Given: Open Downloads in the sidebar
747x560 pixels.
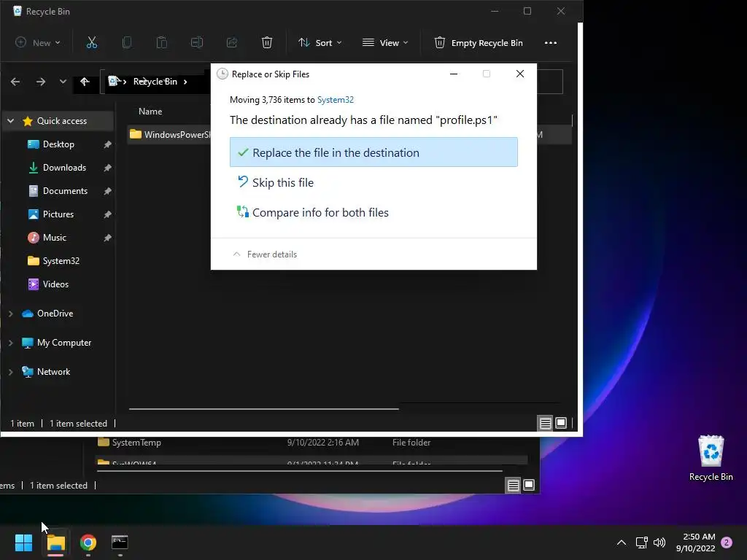Looking at the screenshot, I should (x=64, y=168).
